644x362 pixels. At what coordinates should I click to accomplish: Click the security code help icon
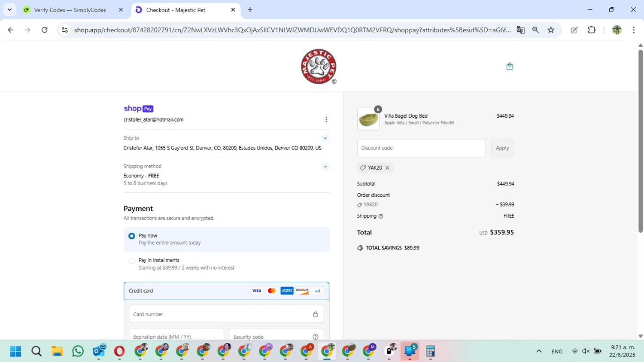point(316,337)
